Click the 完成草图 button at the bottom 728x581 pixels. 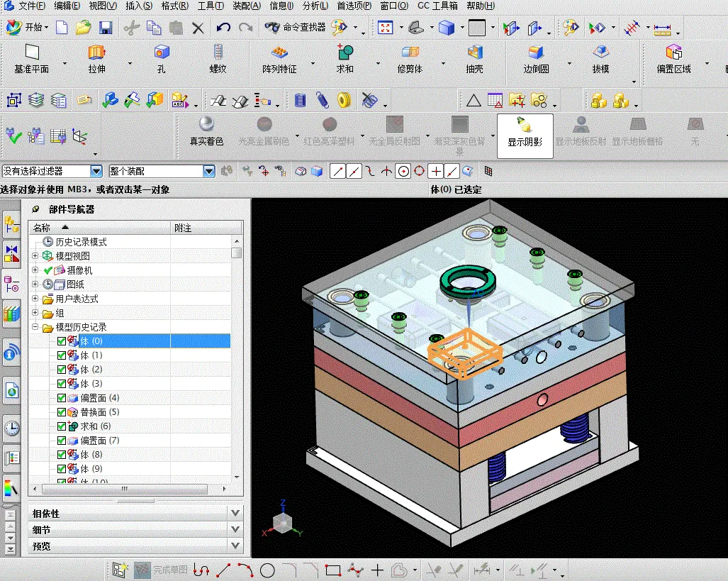tap(162, 570)
